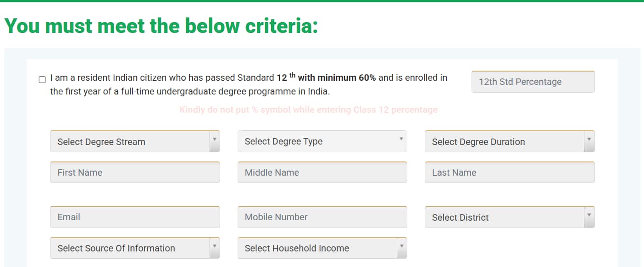Click the 12th Std Percentage field
Image resolution: width=644 pixels, height=267 pixels.
point(533,82)
